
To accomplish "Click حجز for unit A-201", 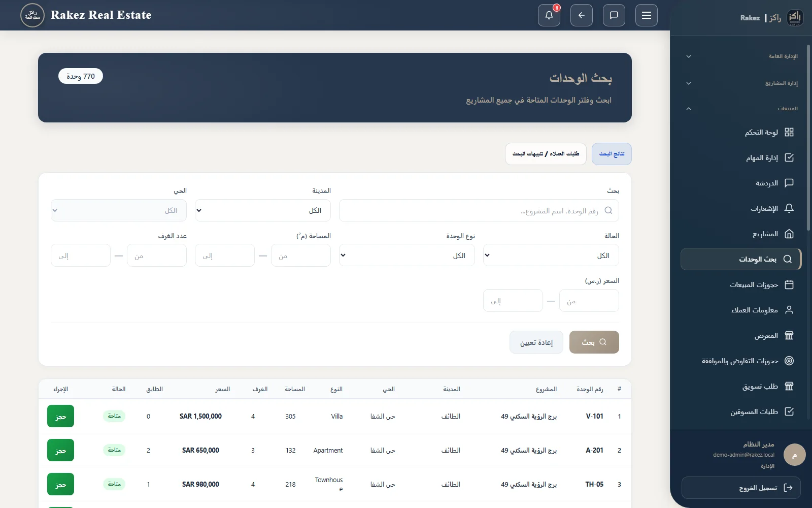I will (60, 450).
